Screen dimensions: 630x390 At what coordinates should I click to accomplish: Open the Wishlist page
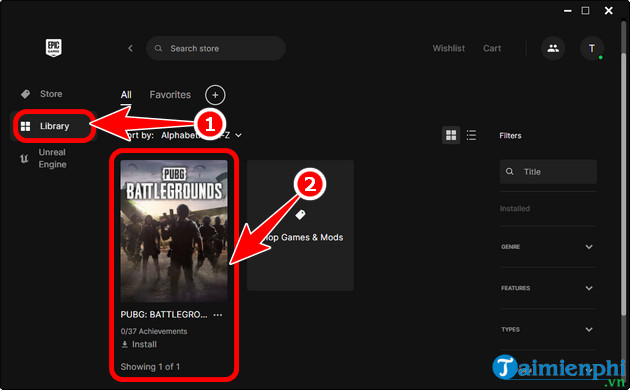(448, 48)
